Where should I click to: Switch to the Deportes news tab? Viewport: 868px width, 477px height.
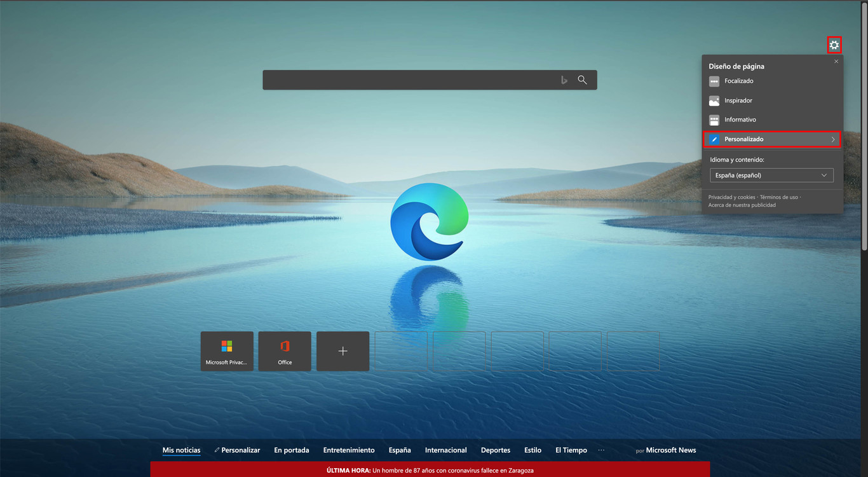tap(496, 450)
